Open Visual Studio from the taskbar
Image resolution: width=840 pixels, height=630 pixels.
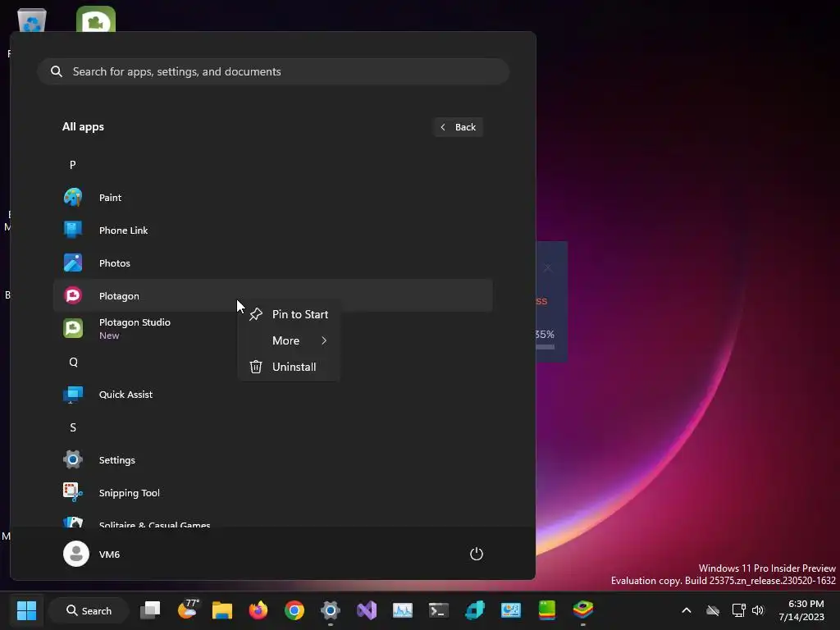pyautogui.click(x=367, y=610)
